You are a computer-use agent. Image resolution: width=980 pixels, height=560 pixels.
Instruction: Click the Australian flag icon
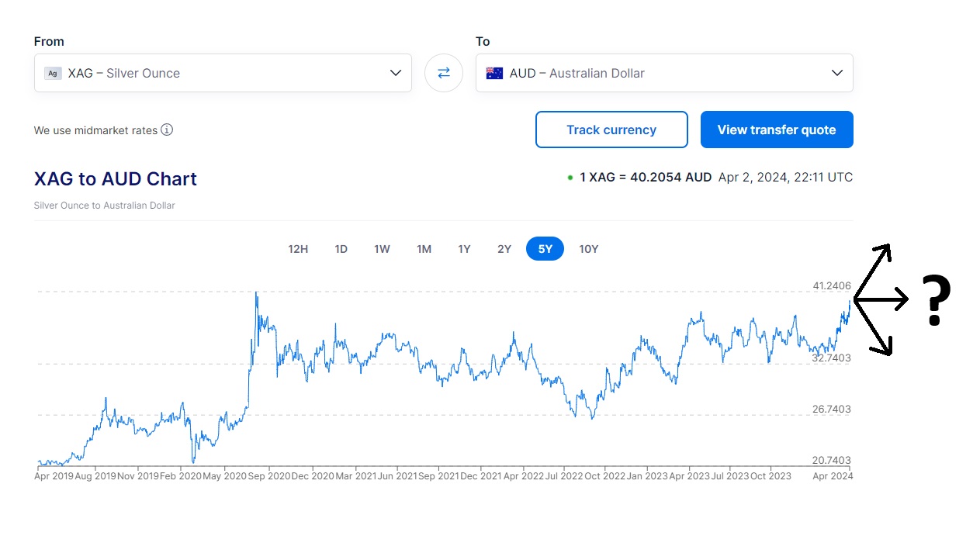click(494, 73)
